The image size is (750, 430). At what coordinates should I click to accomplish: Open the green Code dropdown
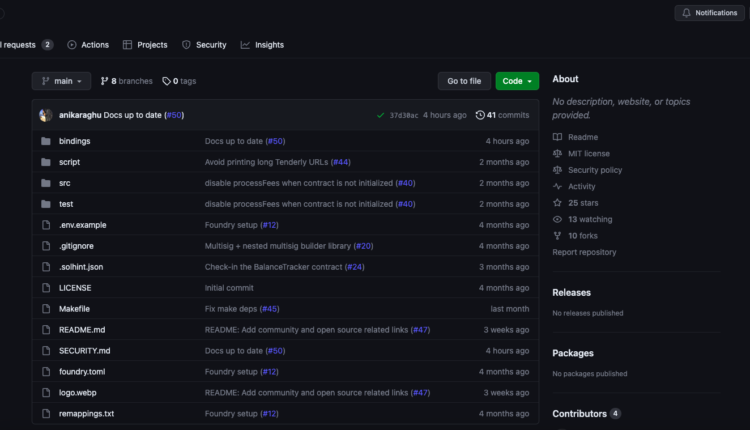(x=517, y=81)
